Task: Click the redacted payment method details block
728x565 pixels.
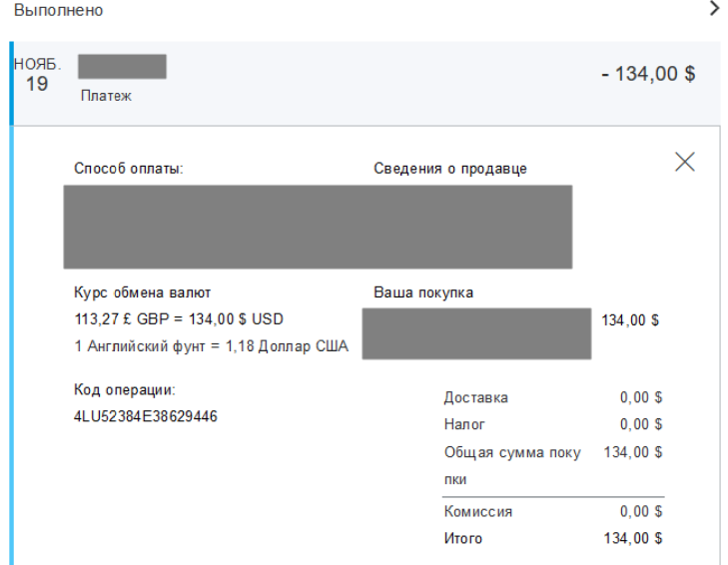Action: pos(318,227)
